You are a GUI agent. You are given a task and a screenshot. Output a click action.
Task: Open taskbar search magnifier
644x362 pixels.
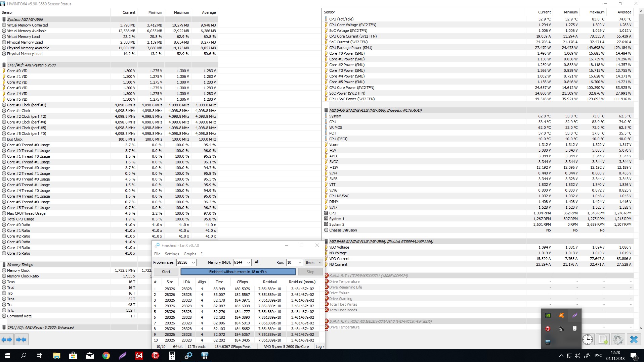[x=24, y=356]
